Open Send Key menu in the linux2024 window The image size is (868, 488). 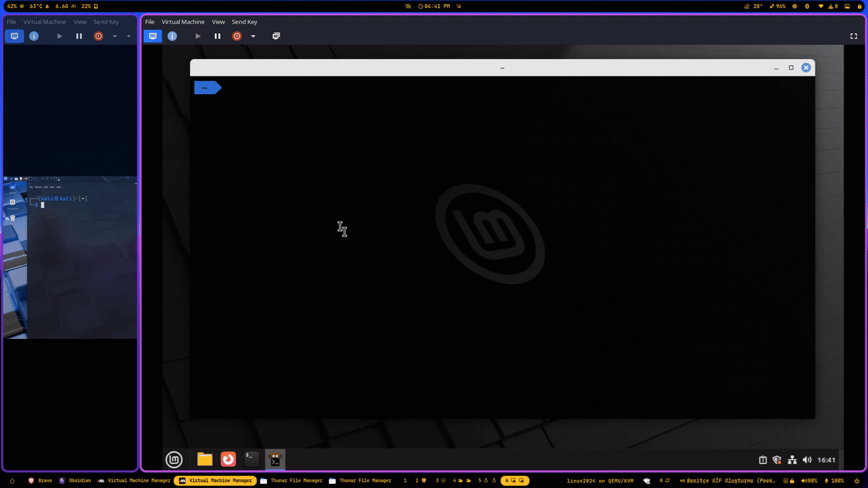(x=245, y=22)
